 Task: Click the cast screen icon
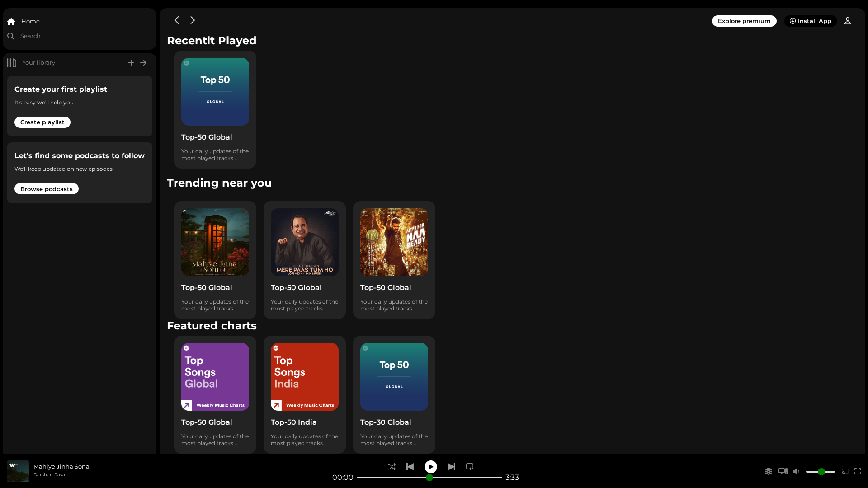tap(845, 471)
